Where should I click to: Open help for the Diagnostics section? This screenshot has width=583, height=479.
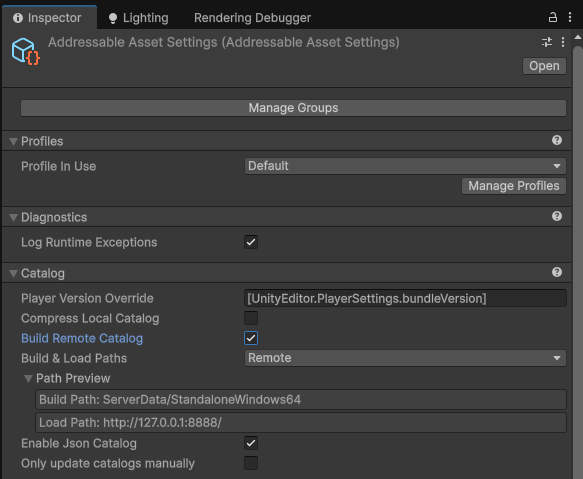(557, 216)
